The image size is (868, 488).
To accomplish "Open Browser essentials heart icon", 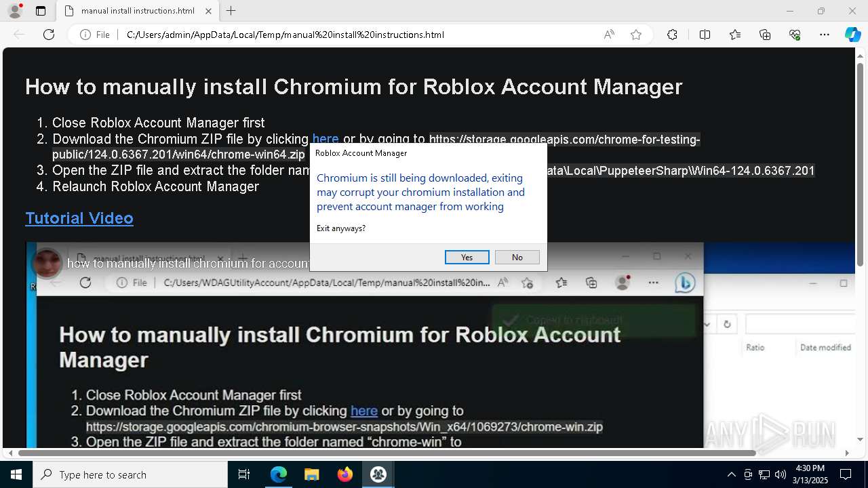I will point(795,35).
